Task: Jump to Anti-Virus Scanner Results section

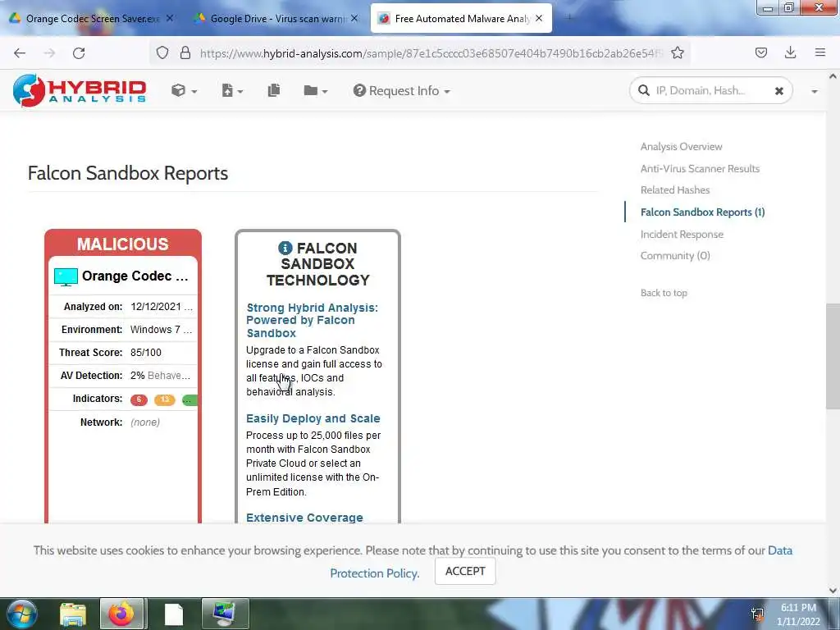Action: click(700, 168)
